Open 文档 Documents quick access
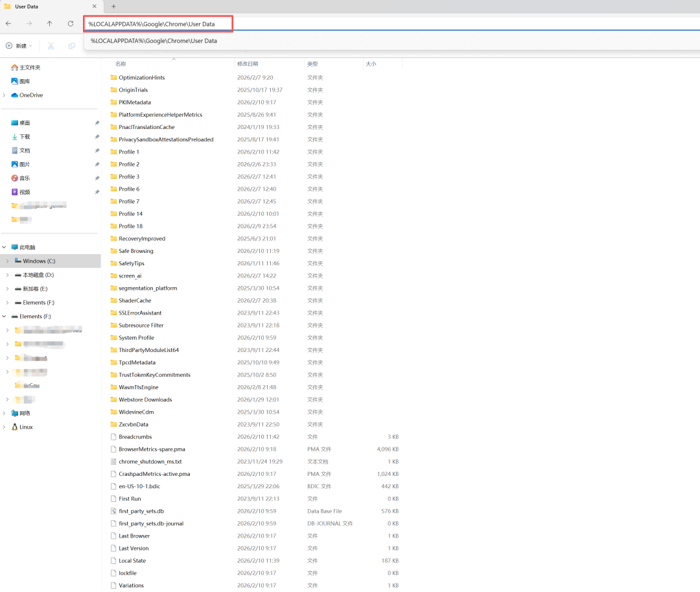700x592 pixels. point(21,150)
